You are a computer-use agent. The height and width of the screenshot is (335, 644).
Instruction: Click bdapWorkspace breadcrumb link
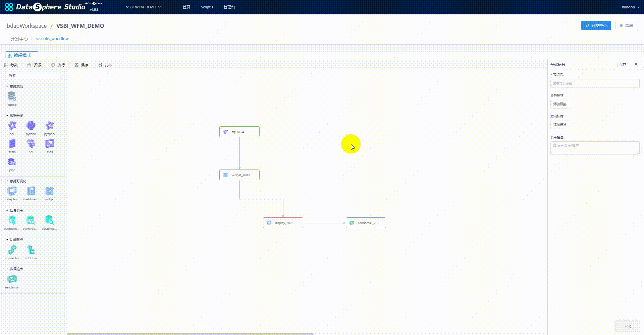[x=27, y=26]
